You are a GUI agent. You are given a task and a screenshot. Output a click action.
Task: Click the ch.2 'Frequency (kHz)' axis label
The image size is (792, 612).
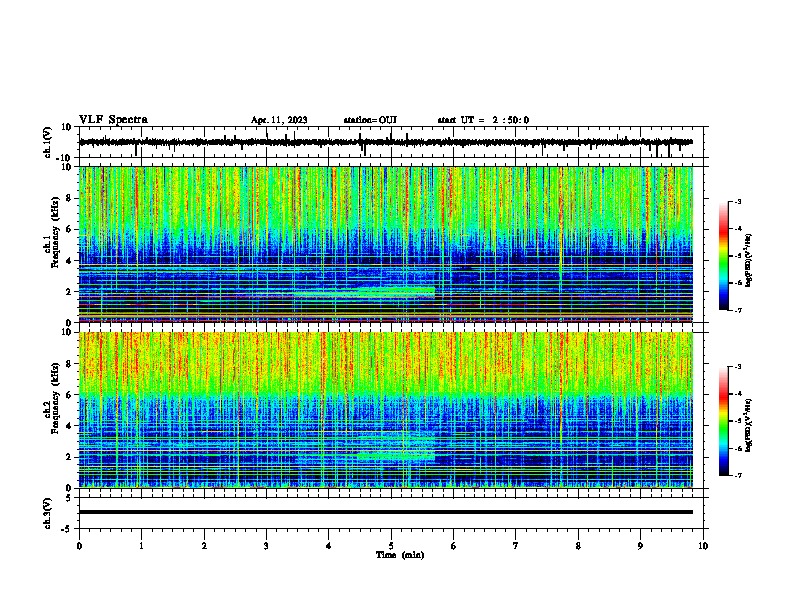pyautogui.click(x=55, y=398)
